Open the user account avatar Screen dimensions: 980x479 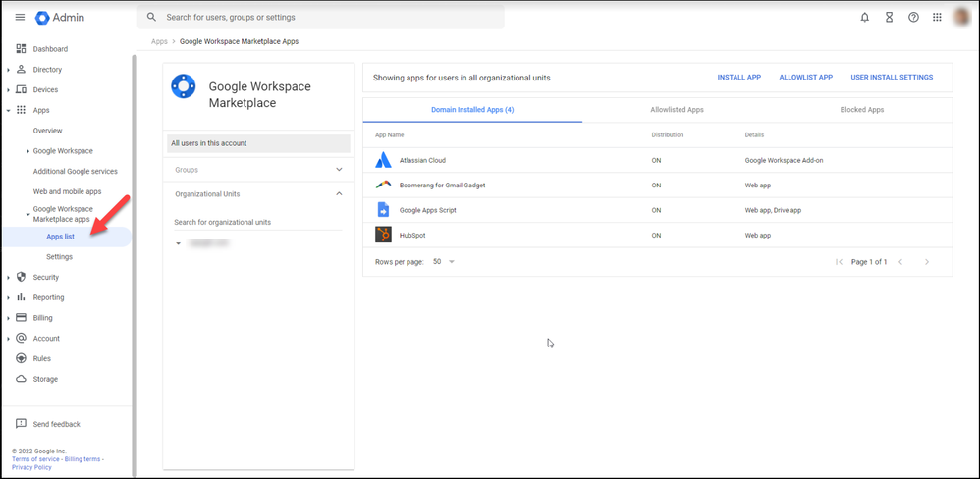[x=962, y=17]
